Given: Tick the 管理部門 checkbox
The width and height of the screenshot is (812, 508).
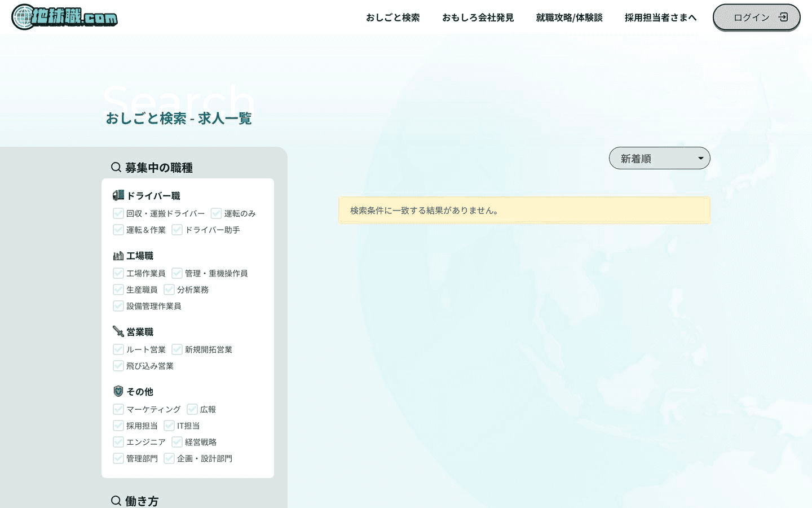Looking at the screenshot, I should [x=118, y=458].
